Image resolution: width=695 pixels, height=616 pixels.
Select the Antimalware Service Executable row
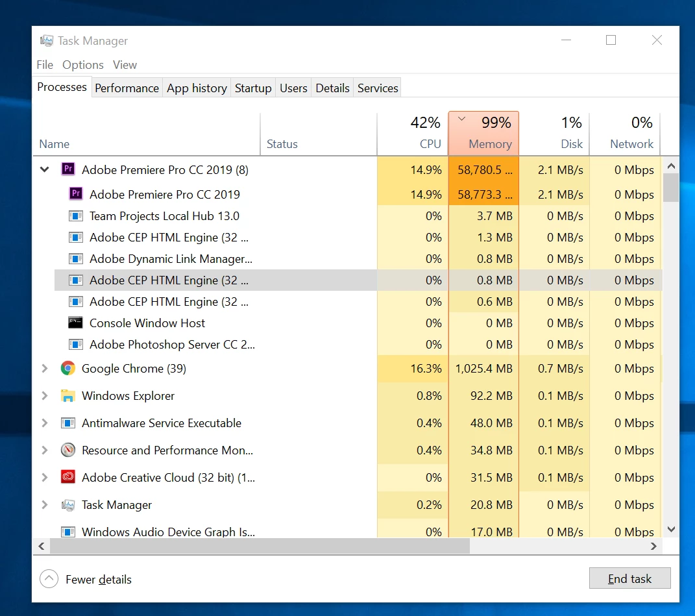point(347,423)
